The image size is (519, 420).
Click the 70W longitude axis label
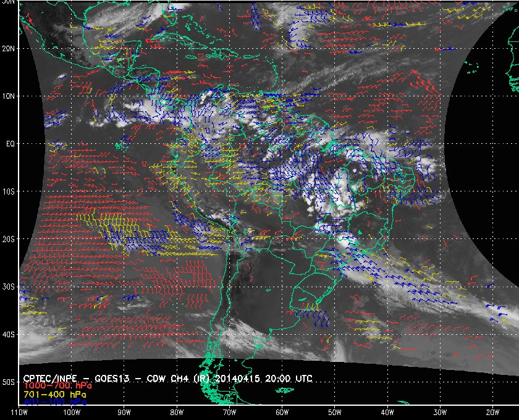pyautogui.click(x=229, y=413)
